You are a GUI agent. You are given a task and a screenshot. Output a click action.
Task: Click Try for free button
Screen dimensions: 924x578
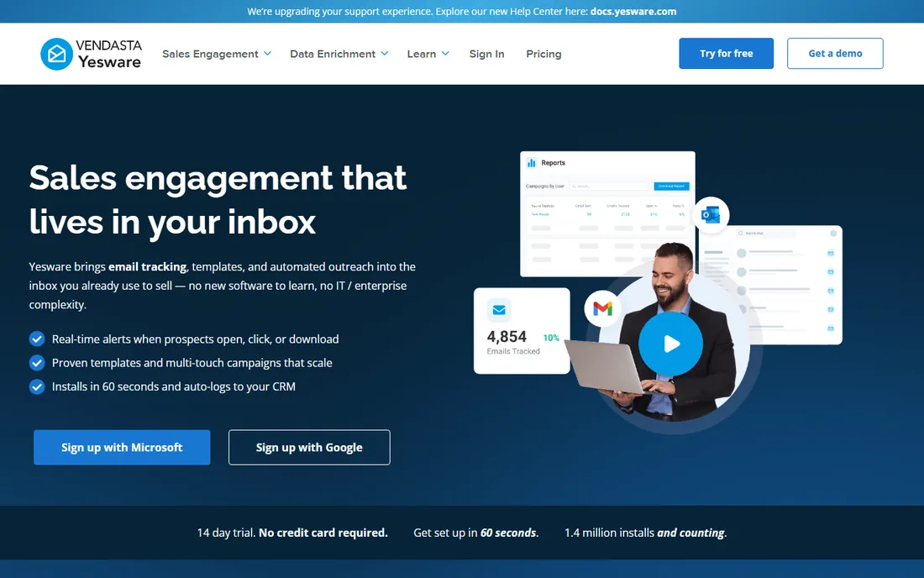click(726, 53)
